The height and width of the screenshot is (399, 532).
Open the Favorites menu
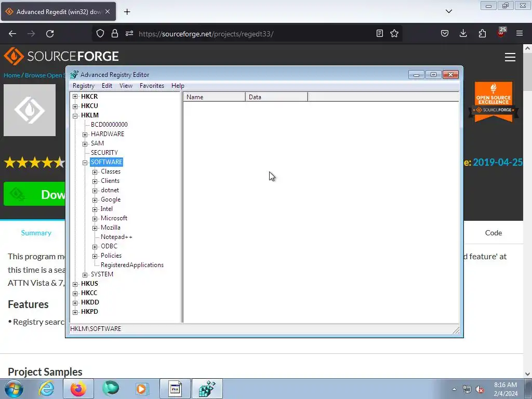[152, 86]
